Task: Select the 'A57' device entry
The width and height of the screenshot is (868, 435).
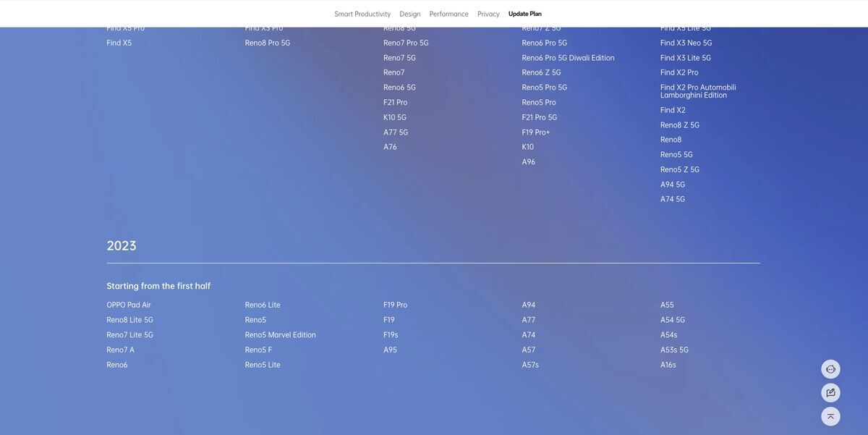Action: 529,350
